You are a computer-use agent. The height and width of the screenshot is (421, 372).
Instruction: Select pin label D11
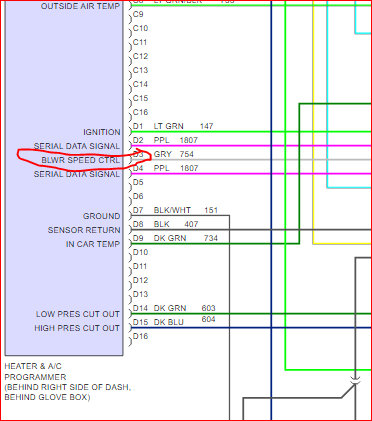(x=140, y=266)
